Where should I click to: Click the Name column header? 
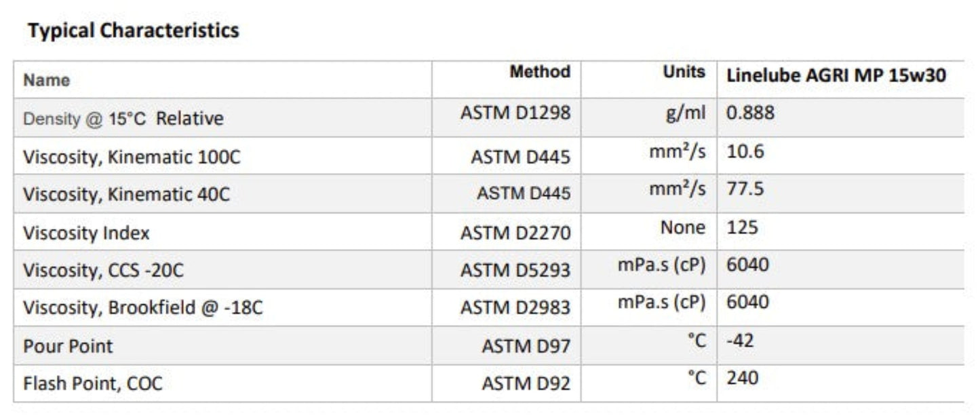tap(46, 80)
